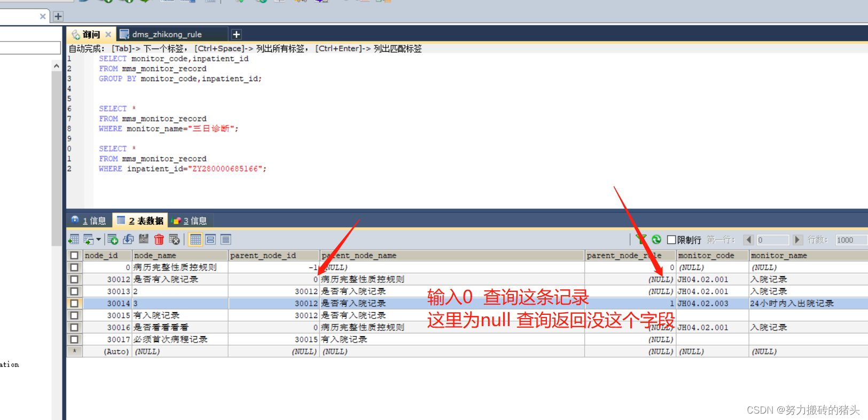Click SQL line 'WHERE monitor_name="三日诊断";'
This screenshot has width=868, height=420.
(168, 129)
